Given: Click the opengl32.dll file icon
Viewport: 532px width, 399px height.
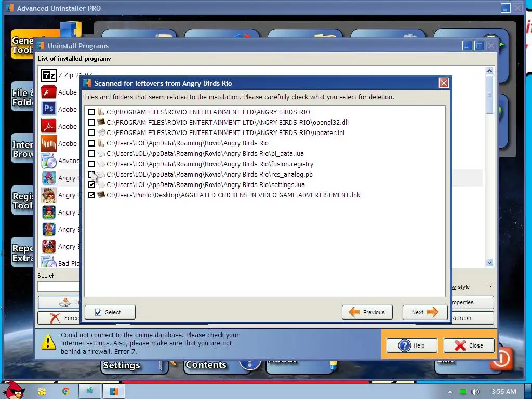Looking at the screenshot, I should (101, 122).
